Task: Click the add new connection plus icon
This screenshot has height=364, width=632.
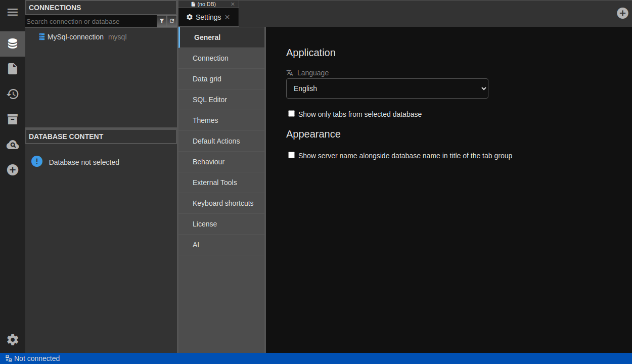Action: (13, 170)
